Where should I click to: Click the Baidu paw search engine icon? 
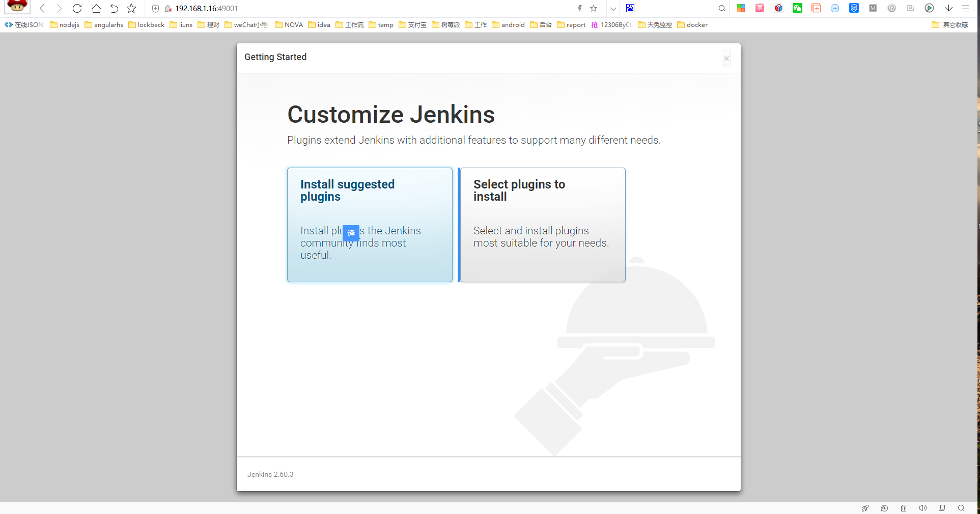pyautogui.click(x=630, y=8)
